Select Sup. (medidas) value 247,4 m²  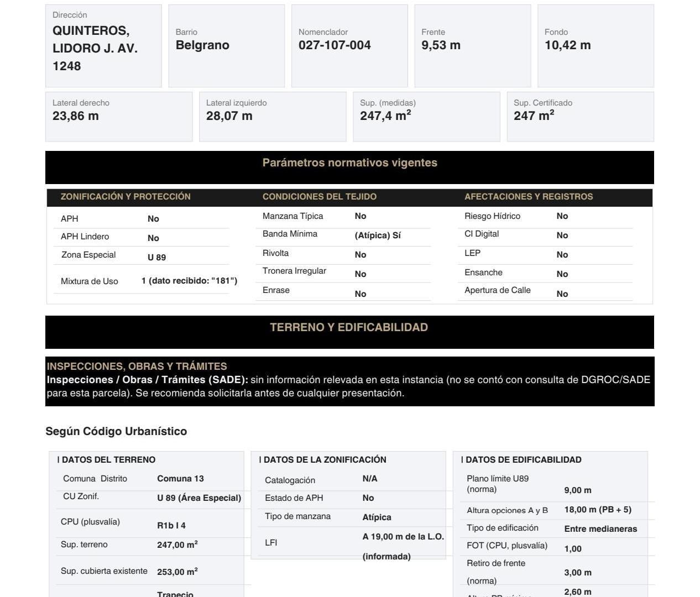pos(385,116)
